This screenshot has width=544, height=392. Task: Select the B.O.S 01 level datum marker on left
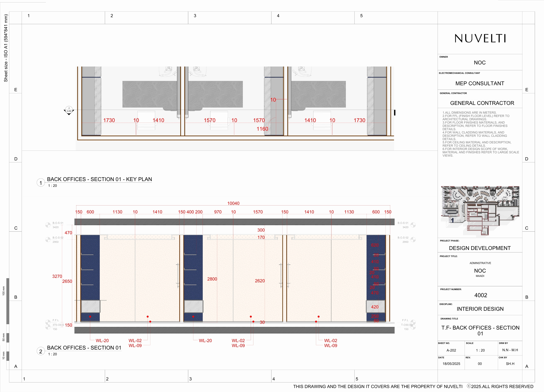coord(48,225)
